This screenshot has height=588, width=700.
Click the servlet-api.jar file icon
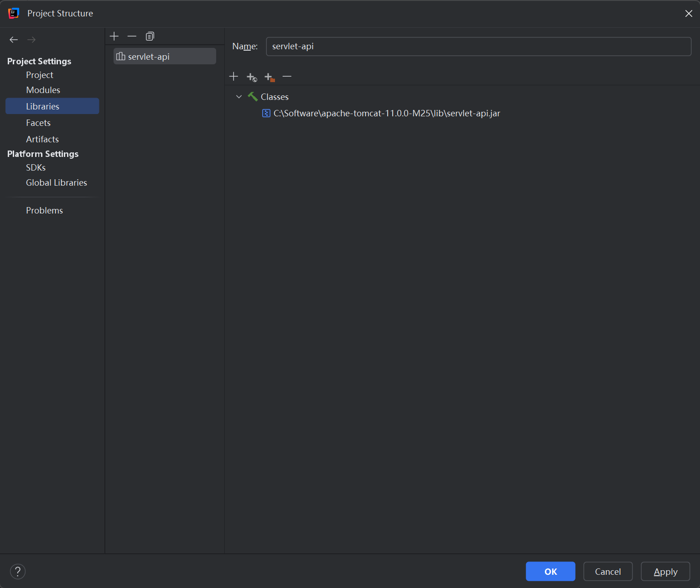click(x=266, y=113)
